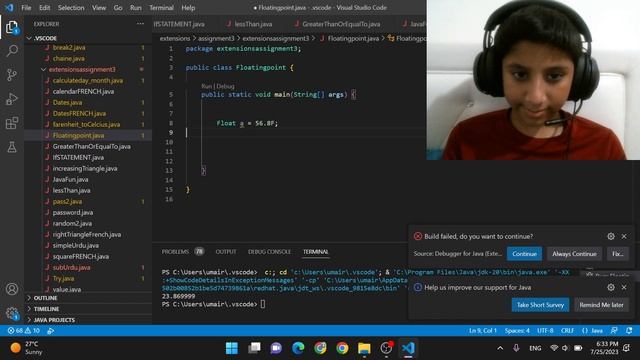Viewport: 640px width, 360px height.
Task: Open the Extensions view
Action: 12,123
